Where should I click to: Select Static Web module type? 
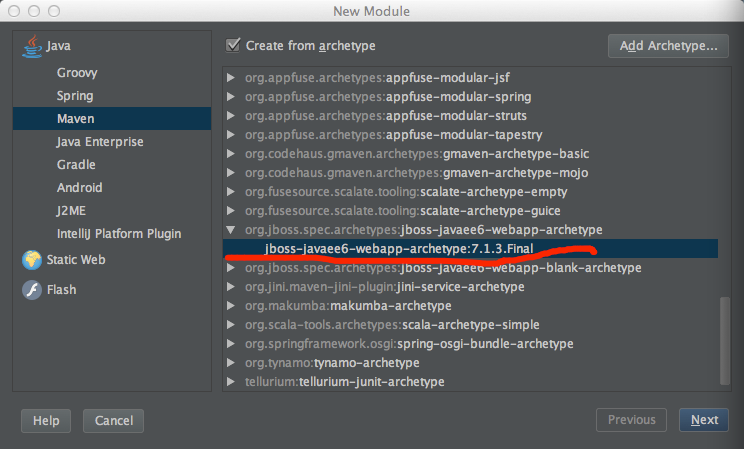(76, 260)
